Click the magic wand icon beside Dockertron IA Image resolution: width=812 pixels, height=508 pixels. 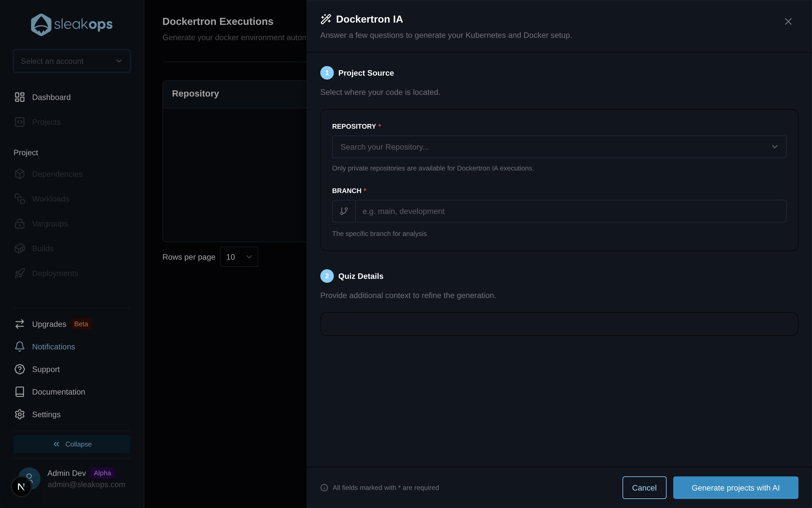(x=326, y=19)
